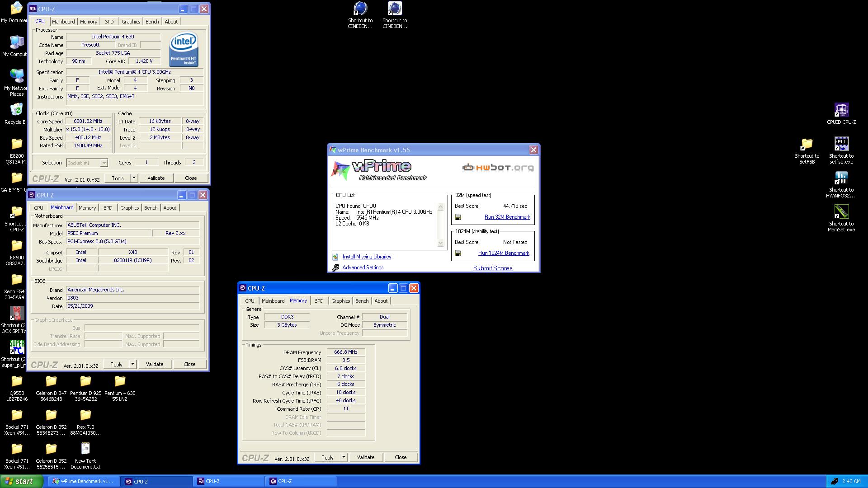Click the floppy save icon for 1024M score
This screenshot has width=868, height=488.
(458, 253)
